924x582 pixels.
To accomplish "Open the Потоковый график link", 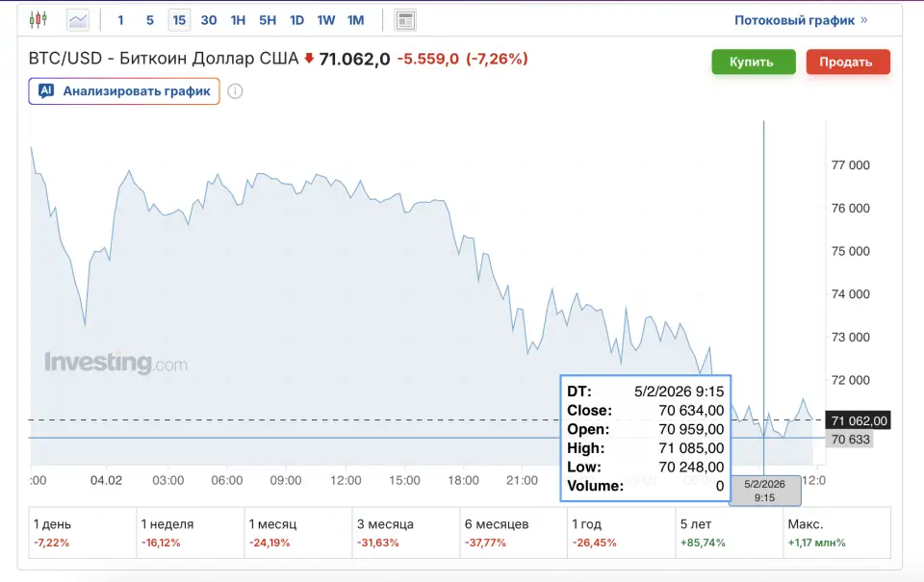I will pyautogui.click(x=793, y=20).
